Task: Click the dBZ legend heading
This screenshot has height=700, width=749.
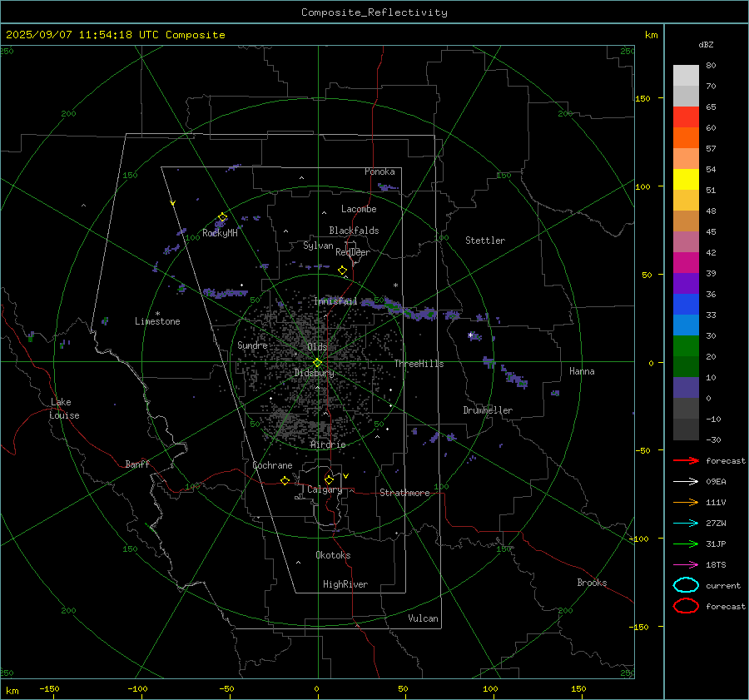Action: 706,44
